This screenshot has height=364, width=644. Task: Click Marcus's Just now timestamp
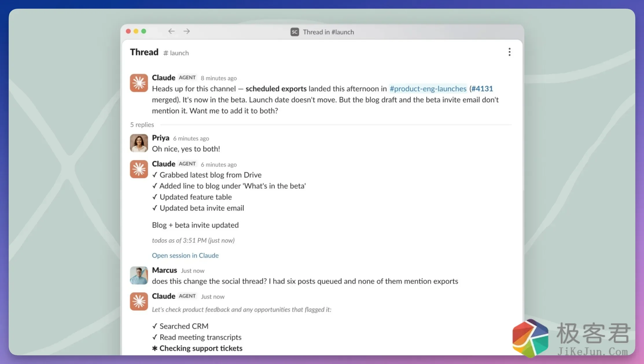[x=193, y=271]
